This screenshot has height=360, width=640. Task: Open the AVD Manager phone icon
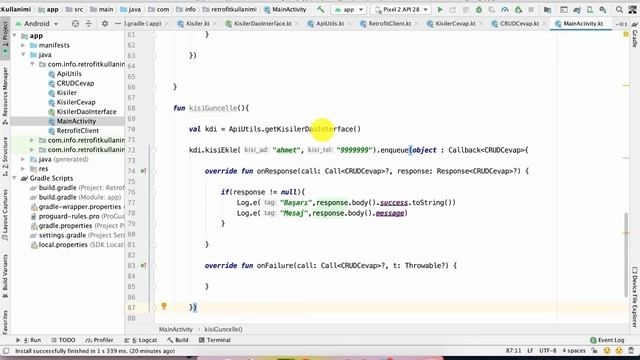click(x=590, y=9)
